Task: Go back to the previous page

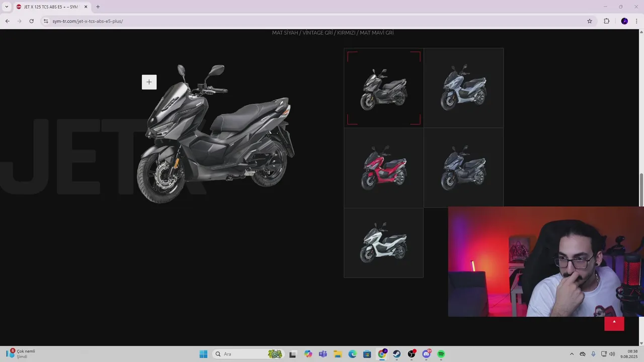Action: tap(7, 21)
